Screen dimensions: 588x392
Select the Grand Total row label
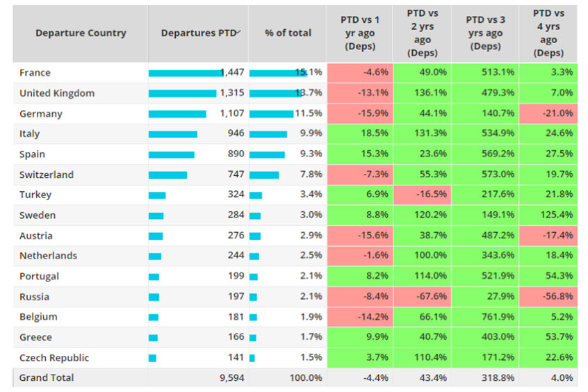point(47,378)
